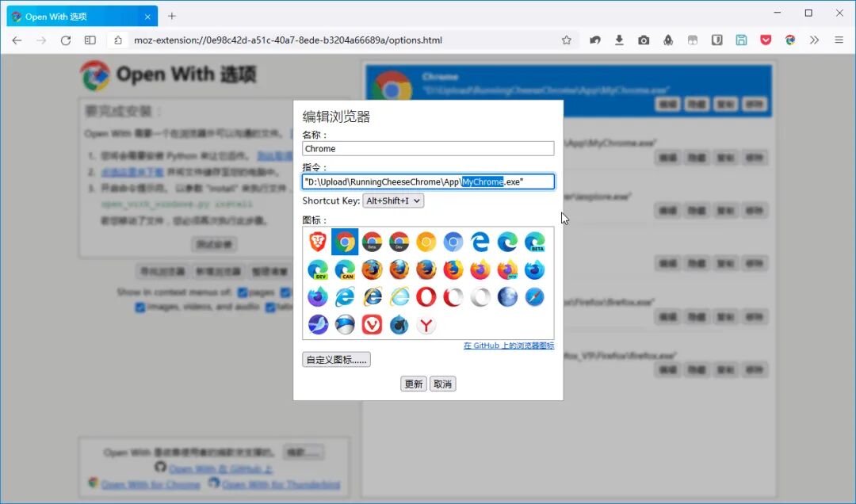Image resolution: width=856 pixels, height=504 pixels.
Task: Choose the SRWare Iron icon
Action: [x=345, y=325]
